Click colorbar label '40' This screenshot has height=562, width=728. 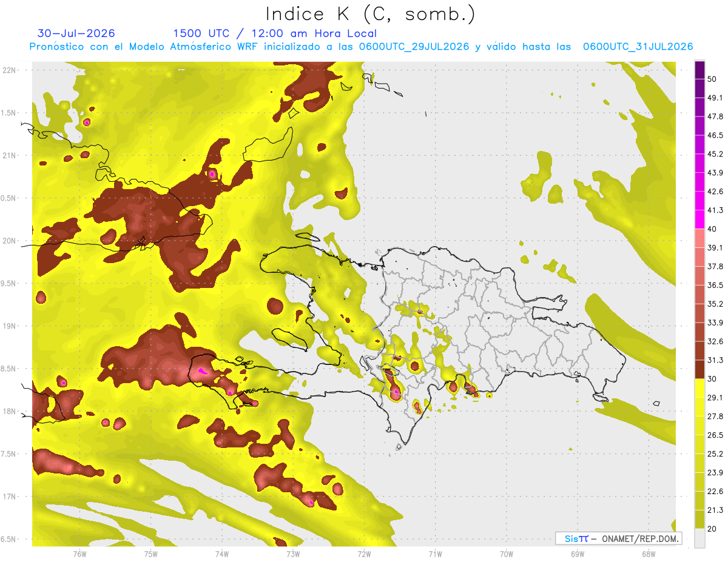point(713,229)
